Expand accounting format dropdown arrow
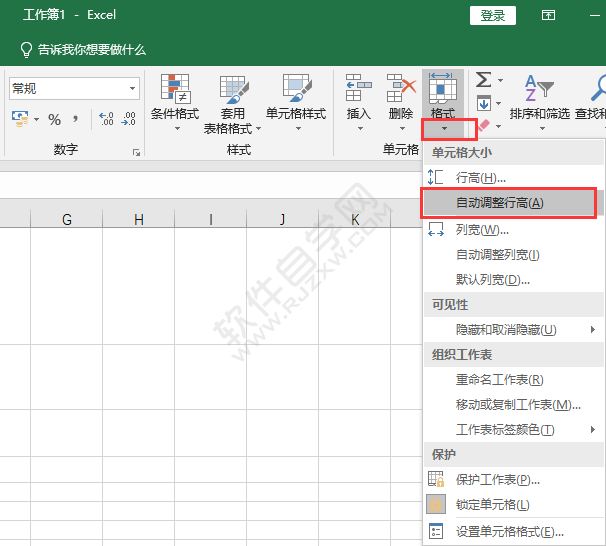Image resolution: width=606 pixels, height=546 pixels. click(x=36, y=119)
